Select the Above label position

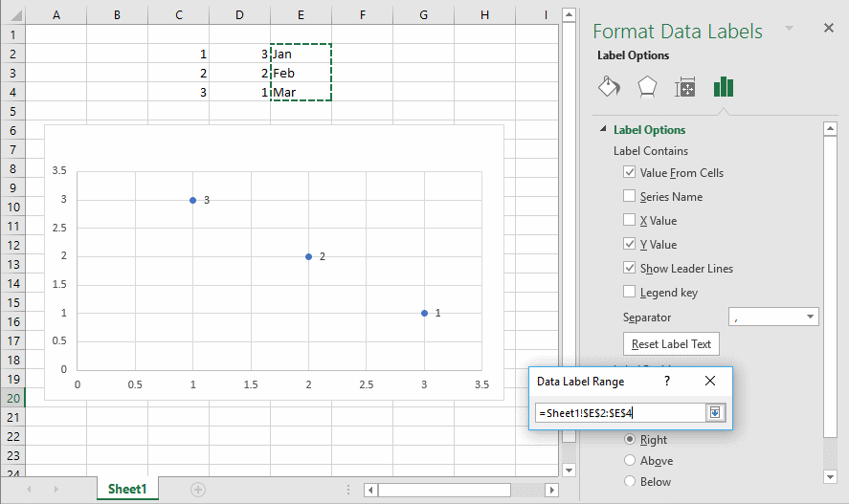tap(629, 460)
